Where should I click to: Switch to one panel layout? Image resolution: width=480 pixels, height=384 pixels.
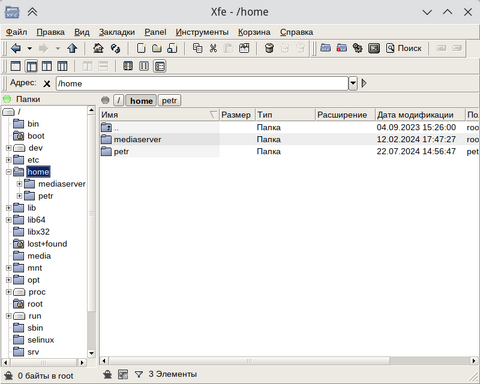pos(15,66)
